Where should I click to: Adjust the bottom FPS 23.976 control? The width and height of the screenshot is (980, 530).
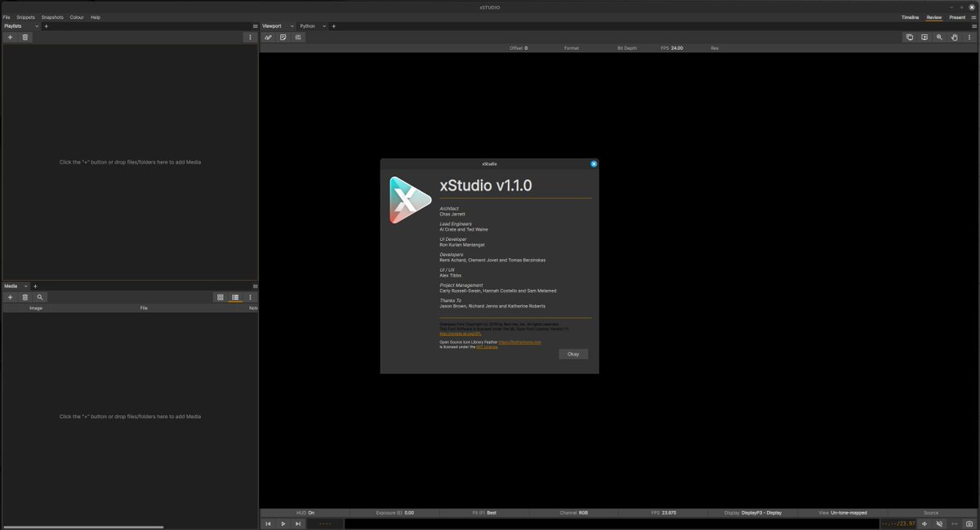coord(663,513)
